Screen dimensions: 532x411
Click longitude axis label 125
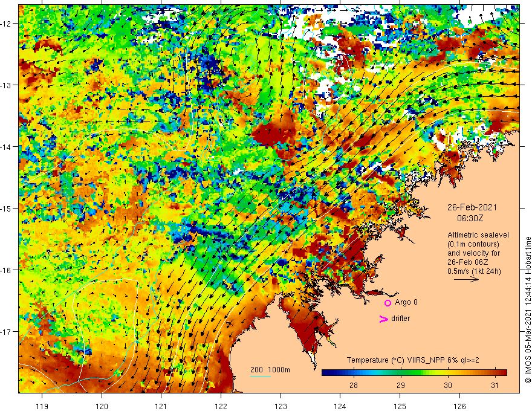pos(400,406)
